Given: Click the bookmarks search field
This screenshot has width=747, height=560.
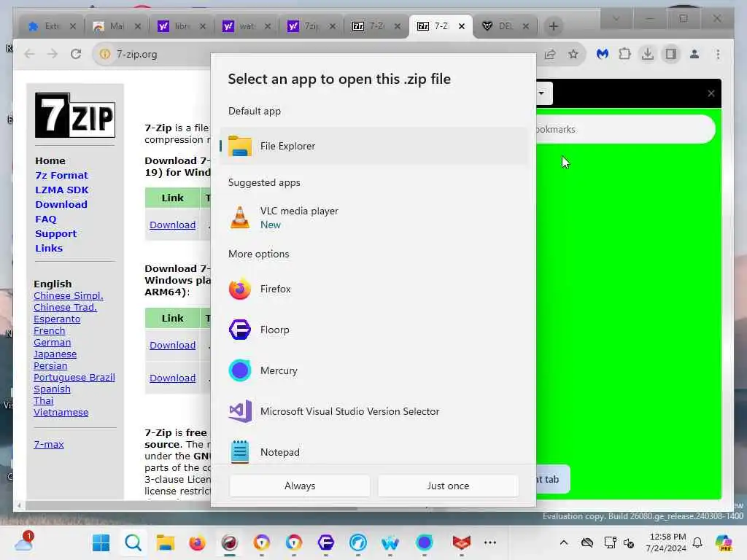Looking at the screenshot, I should 625,130.
